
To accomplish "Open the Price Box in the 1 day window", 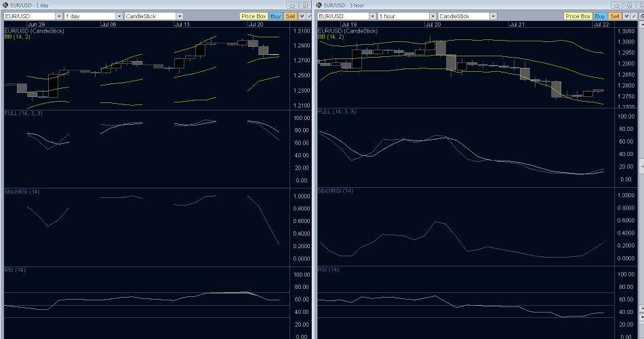I will click(x=254, y=16).
